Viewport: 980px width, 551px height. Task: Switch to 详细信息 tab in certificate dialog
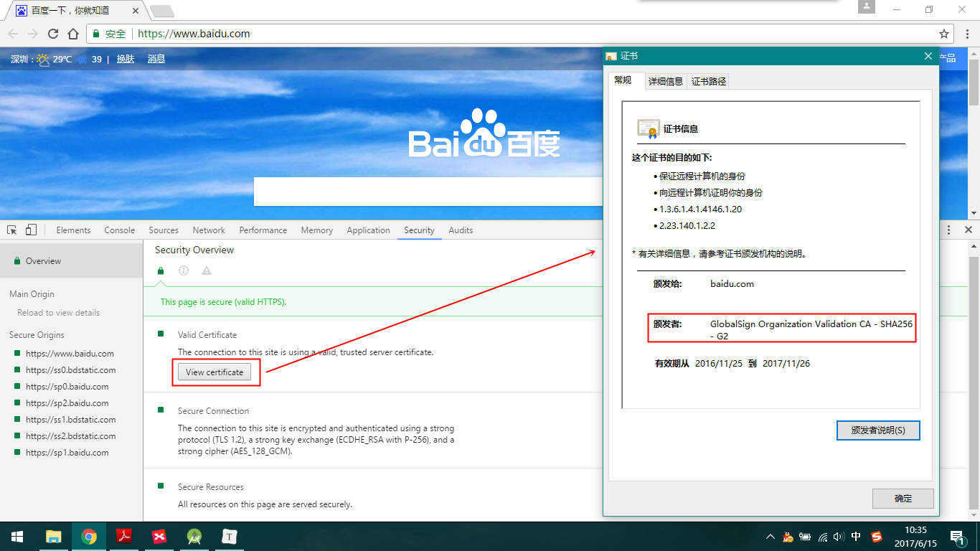point(666,81)
